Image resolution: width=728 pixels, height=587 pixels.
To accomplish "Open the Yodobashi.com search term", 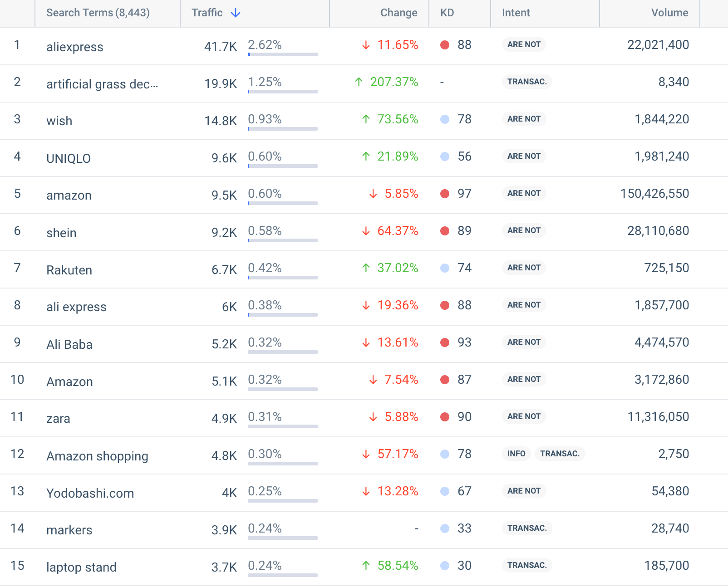I will pyautogui.click(x=90, y=493).
